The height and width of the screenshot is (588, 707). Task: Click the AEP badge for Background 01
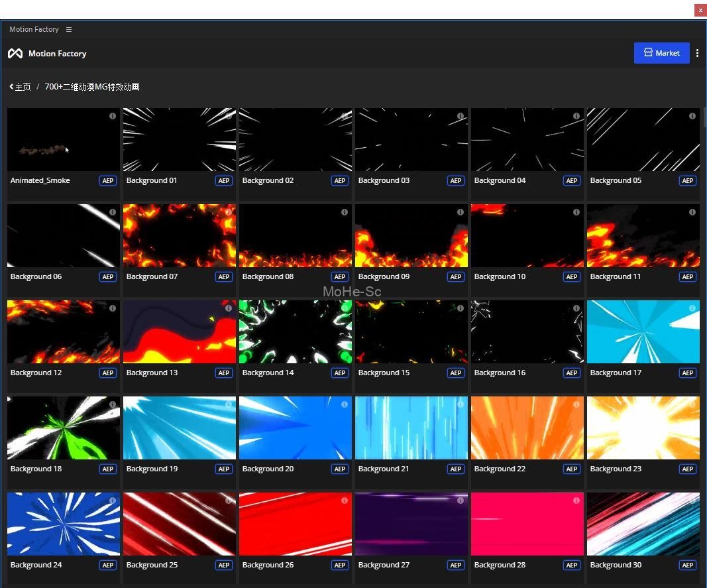point(224,181)
